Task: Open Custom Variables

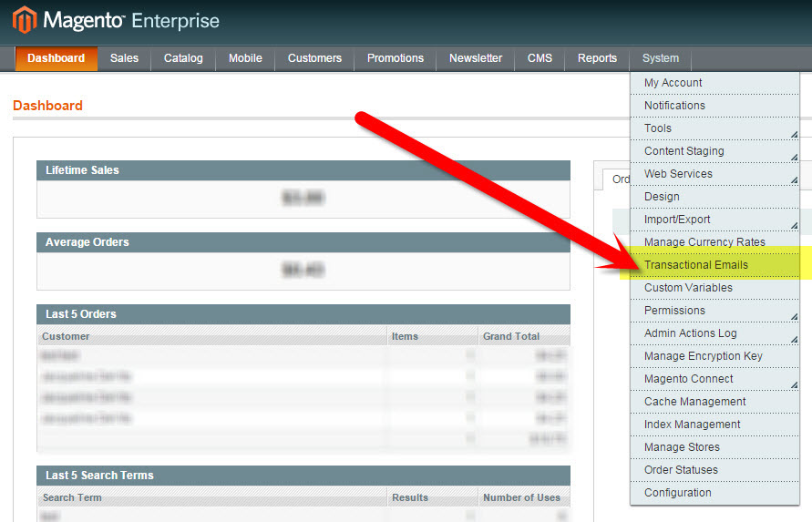Action: pyautogui.click(x=714, y=288)
